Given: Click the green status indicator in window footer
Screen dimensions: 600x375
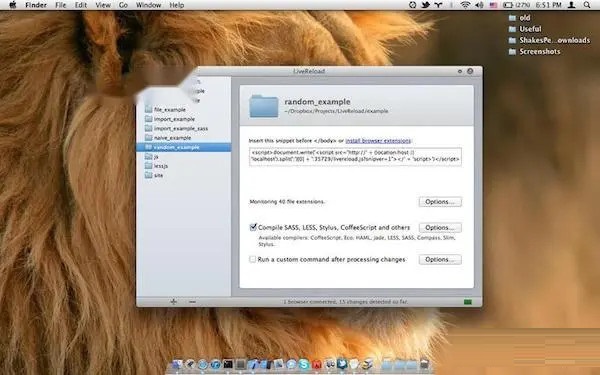Looking at the screenshot, I should coord(468,302).
